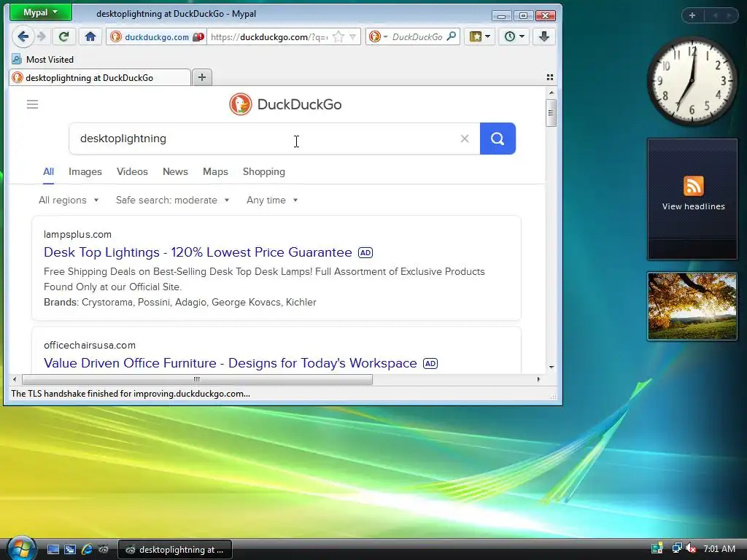Open the URL history dropdown arrow
This screenshot has width=747, height=560.
tap(352, 36)
